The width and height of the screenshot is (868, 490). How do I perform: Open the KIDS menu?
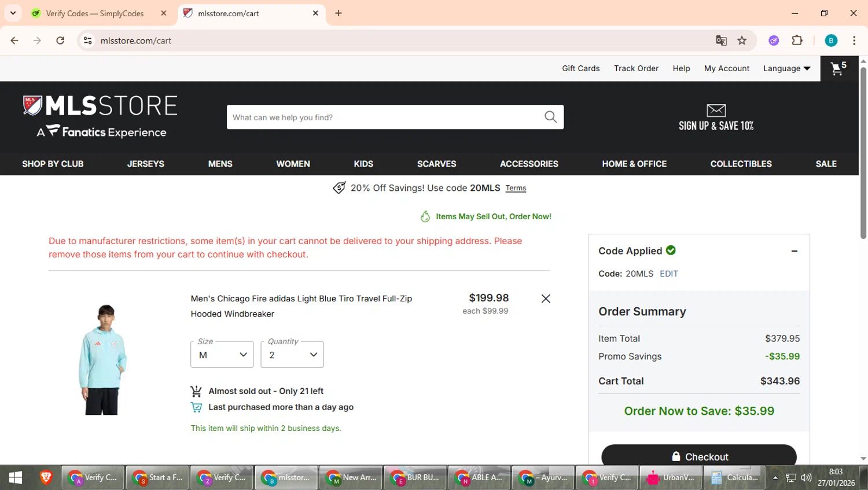pyautogui.click(x=363, y=164)
